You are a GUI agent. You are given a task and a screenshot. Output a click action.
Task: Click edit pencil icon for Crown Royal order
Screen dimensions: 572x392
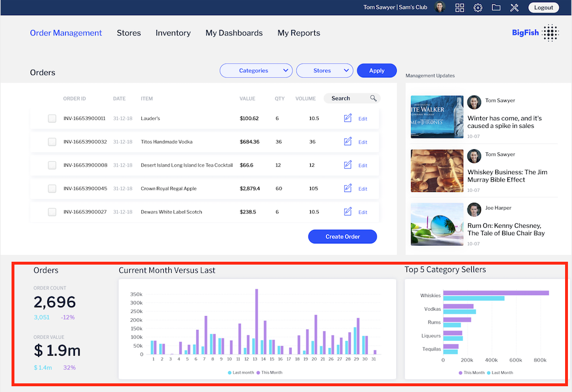[x=348, y=188]
